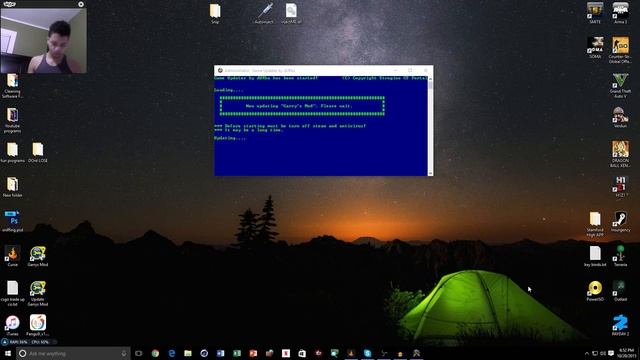Viewport: 640px width, 360px height.
Task: Launch the Dragon Ball Xenoverse shortcut
Action: (x=620, y=154)
